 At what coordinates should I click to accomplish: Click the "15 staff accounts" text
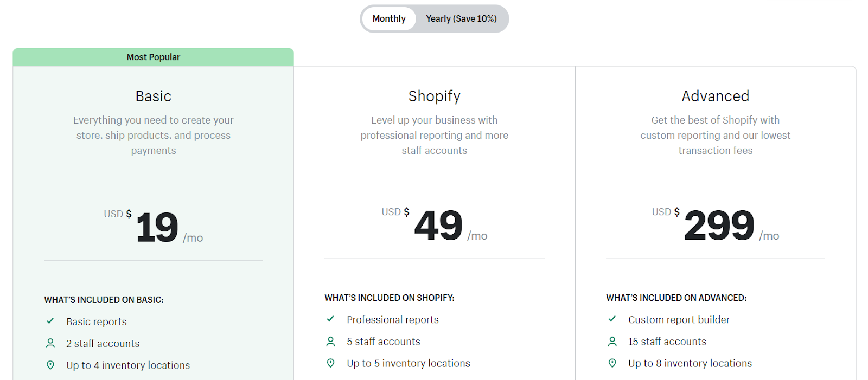(x=667, y=341)
